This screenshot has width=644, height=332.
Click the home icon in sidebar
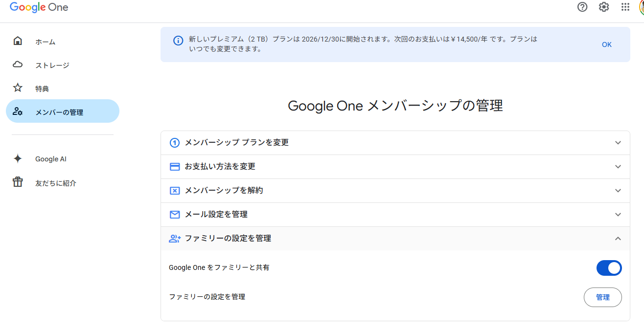(18, 41)
